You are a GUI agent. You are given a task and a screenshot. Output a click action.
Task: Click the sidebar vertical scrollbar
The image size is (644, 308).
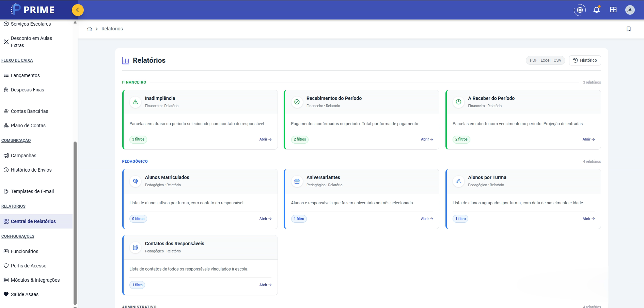coord(75,223)
